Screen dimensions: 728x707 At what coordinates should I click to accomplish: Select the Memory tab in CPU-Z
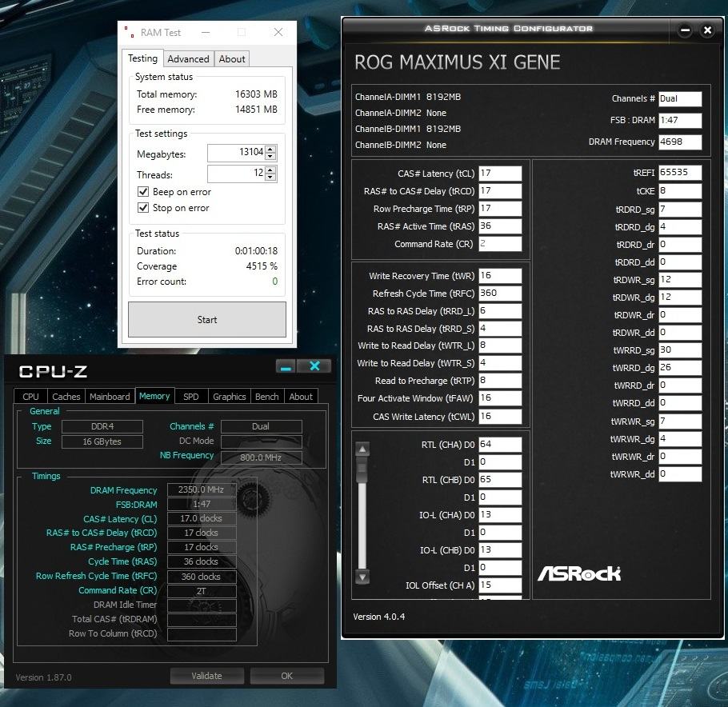(x=154, y=396)
